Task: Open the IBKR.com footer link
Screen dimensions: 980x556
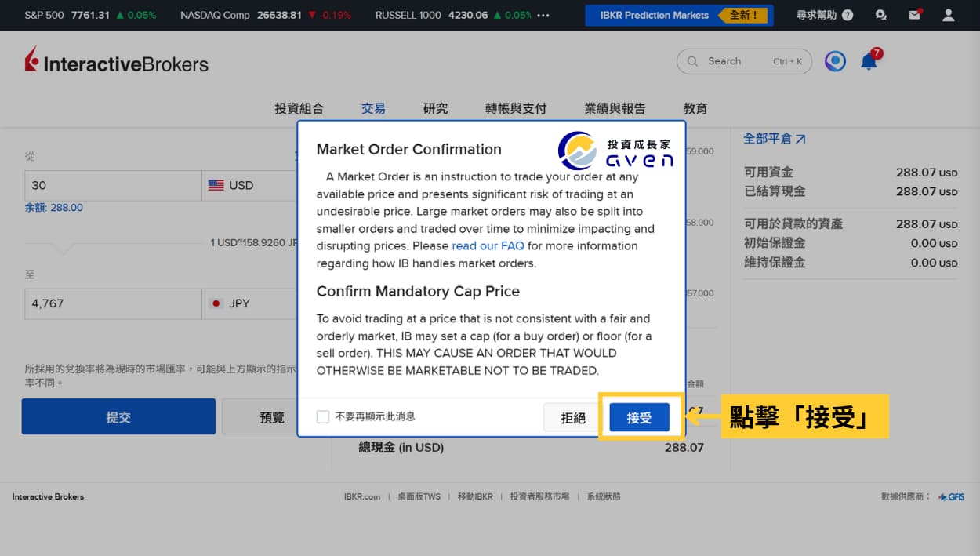Action: click(361, 496)
